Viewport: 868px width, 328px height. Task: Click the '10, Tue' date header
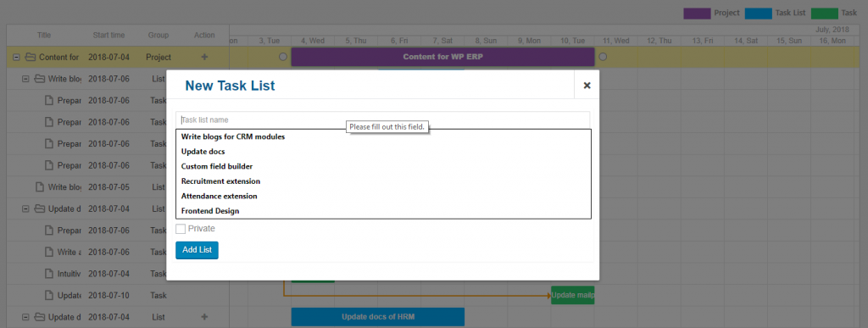click(x=572, y=41)
